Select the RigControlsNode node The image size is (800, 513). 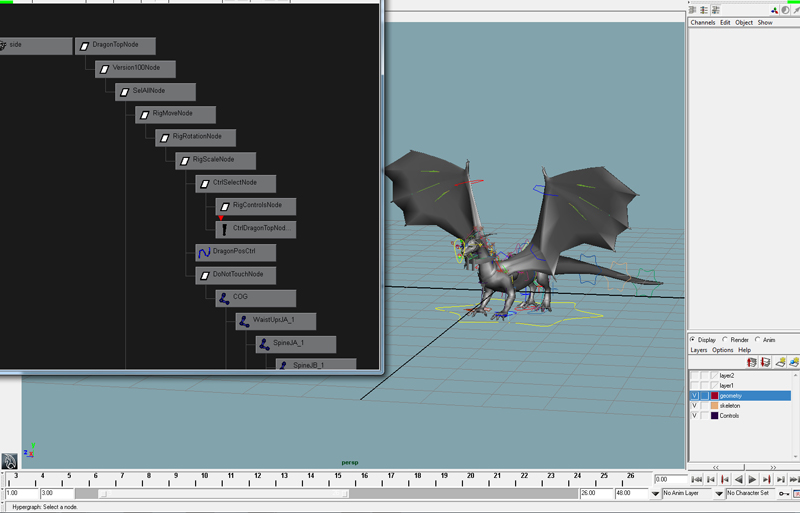[256, 206]
